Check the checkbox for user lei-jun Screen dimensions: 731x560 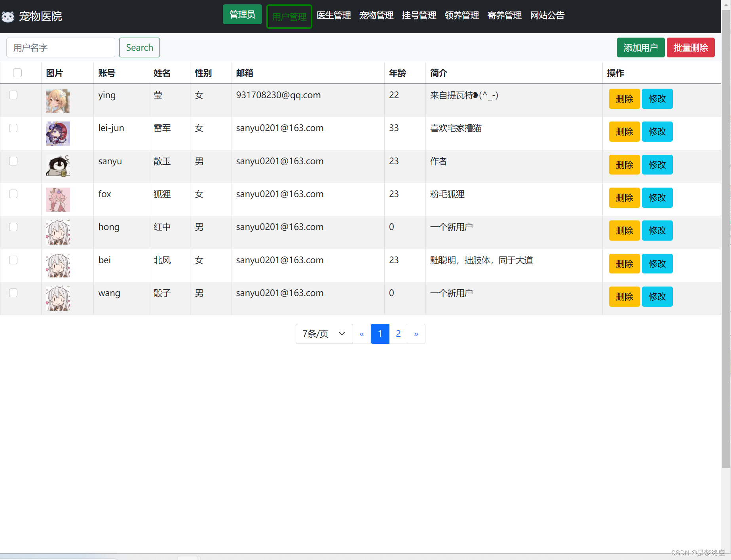pos(13,128)
